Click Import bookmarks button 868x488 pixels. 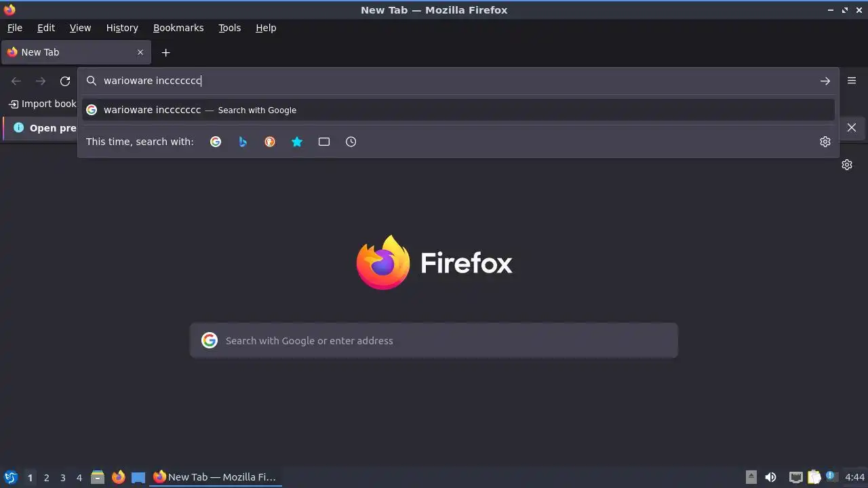(42, 104)
